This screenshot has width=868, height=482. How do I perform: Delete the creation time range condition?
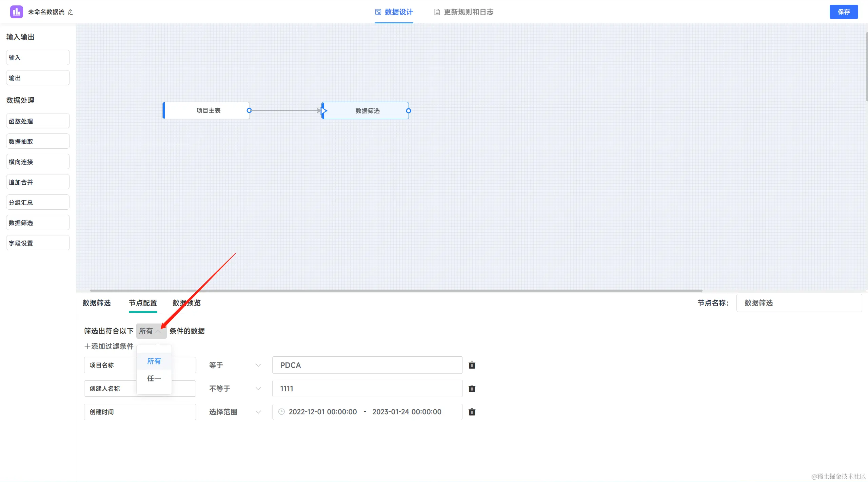(x=472, y=412)
